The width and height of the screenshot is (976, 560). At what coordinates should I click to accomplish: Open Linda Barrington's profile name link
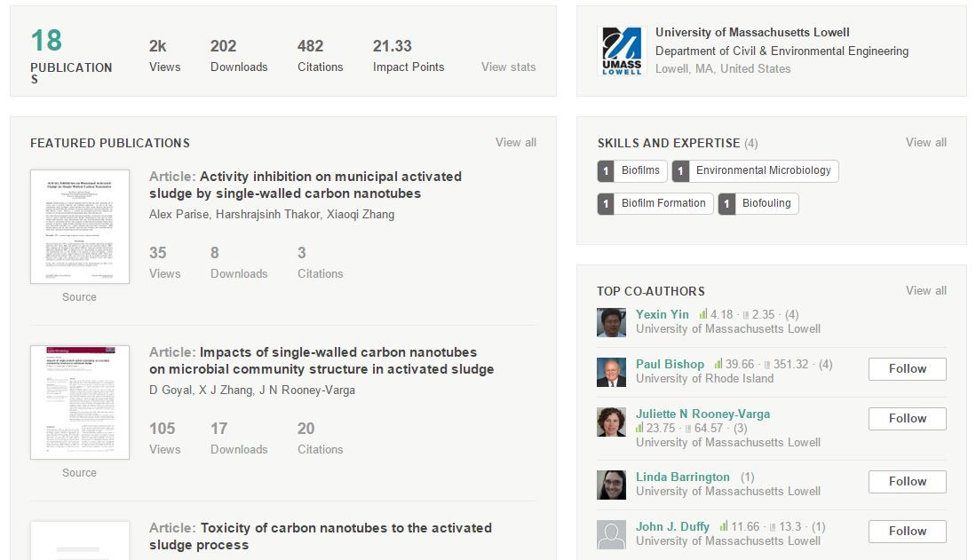(683, 477)
